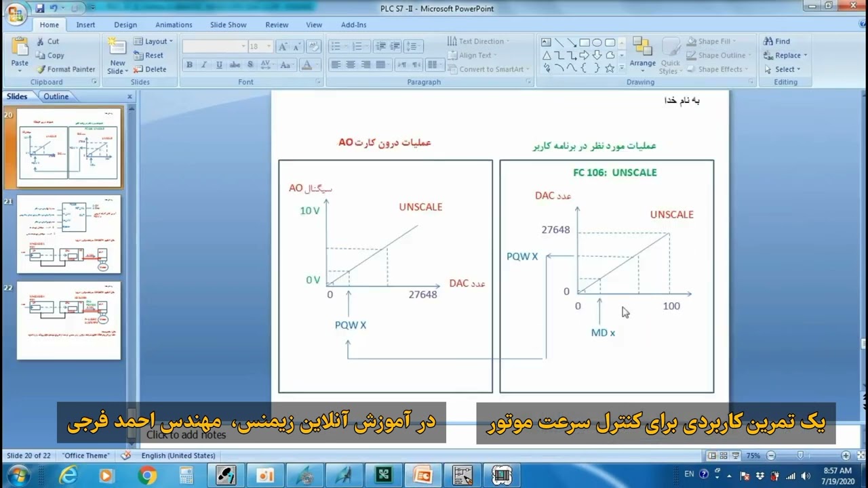
Task: Clear all formatting
Action: pos(313,47)
